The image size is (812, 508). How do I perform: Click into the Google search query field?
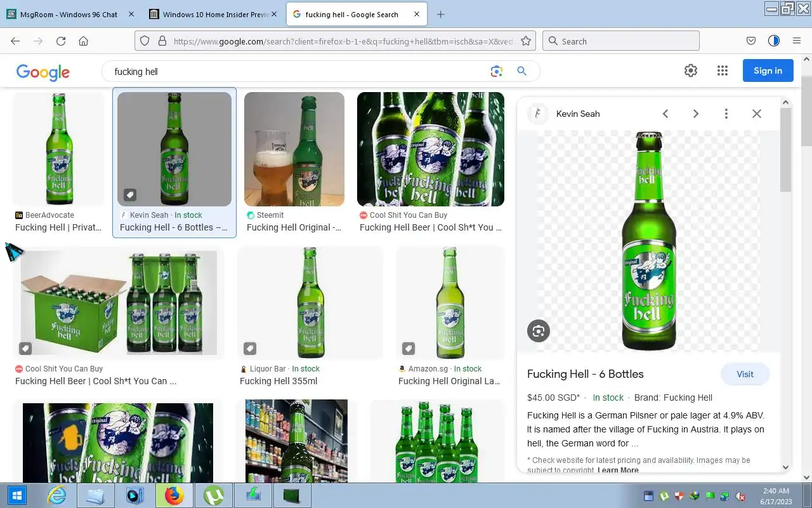pyautogui.click(x=298, y=72)
